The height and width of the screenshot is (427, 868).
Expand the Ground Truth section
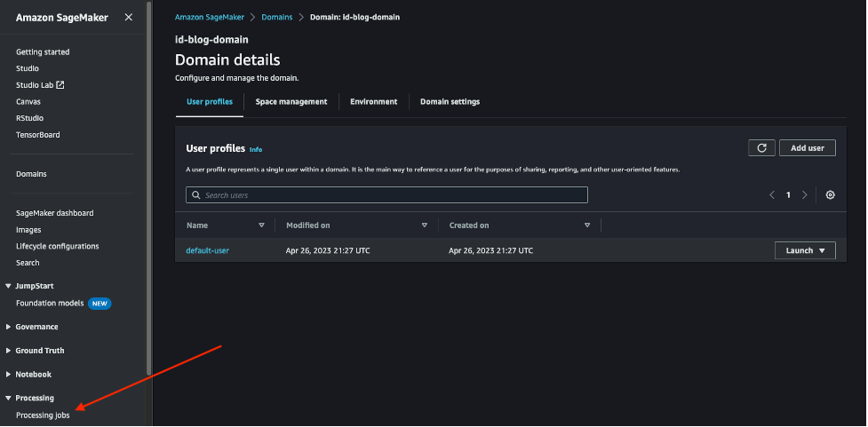coord(8,351)
